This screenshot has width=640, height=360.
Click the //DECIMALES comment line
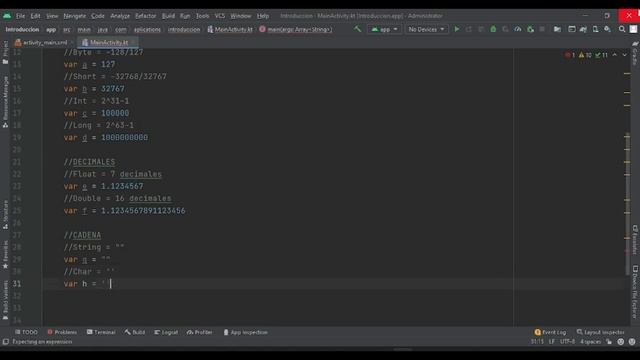[89, 162]
